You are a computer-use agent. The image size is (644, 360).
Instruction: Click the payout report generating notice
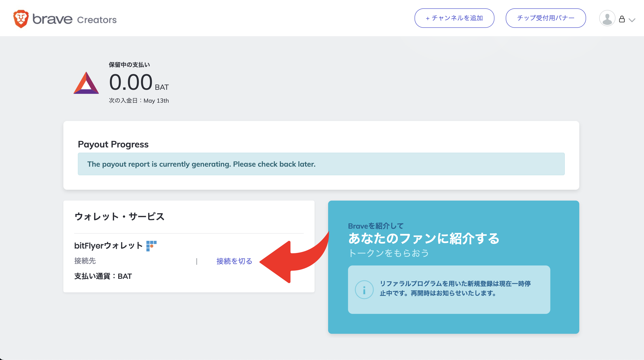[321, 164]
